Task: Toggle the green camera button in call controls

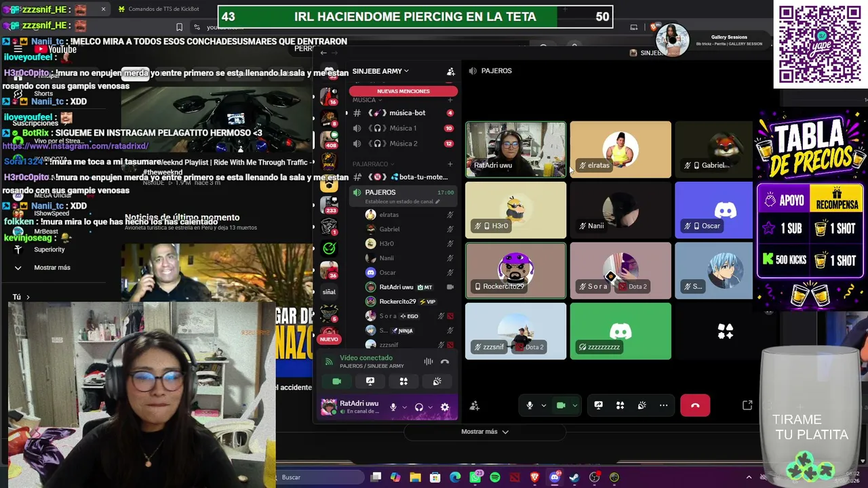Action: [x=561, y=405]
